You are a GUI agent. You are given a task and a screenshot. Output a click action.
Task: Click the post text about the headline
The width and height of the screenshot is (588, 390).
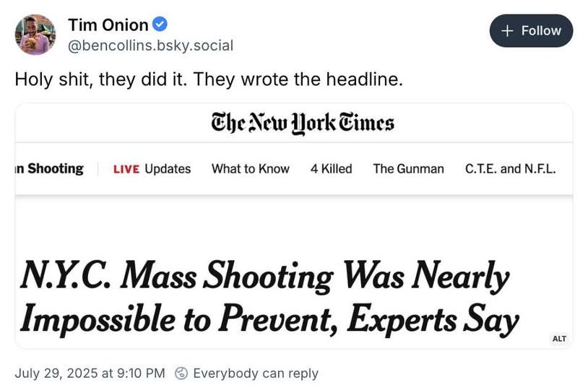(209, 79)
